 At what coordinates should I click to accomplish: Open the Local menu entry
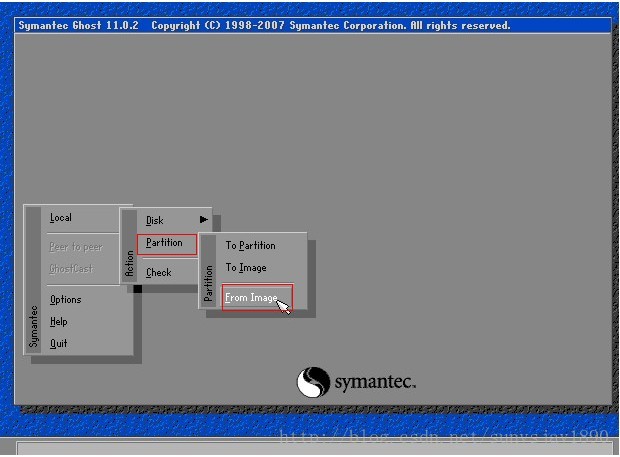(x=61, y=218)
